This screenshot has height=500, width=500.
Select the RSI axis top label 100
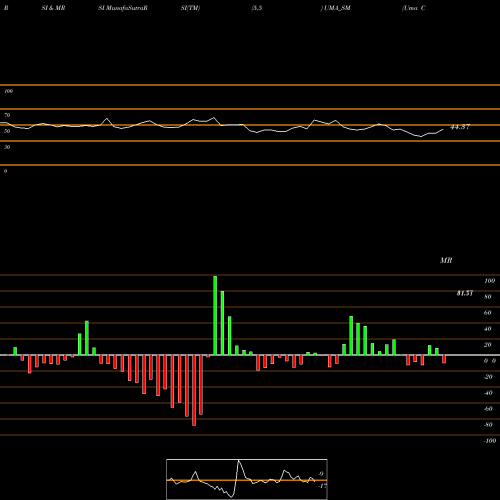click(8, 91)
